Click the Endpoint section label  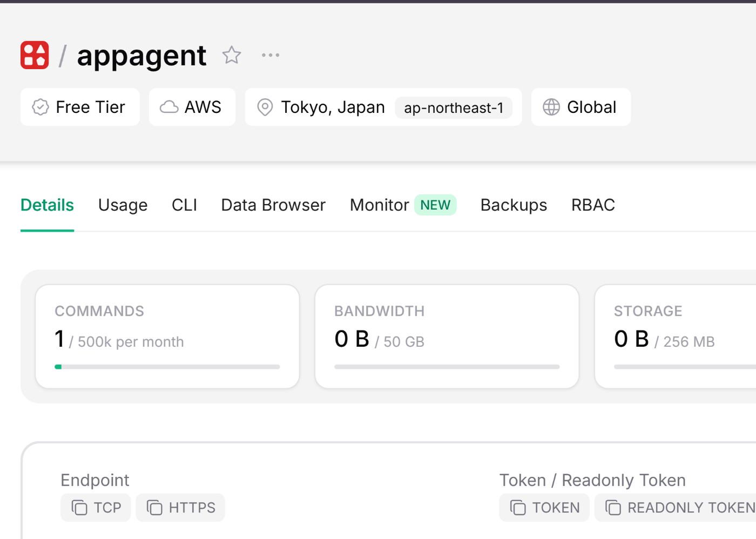[x=95, y=480]
